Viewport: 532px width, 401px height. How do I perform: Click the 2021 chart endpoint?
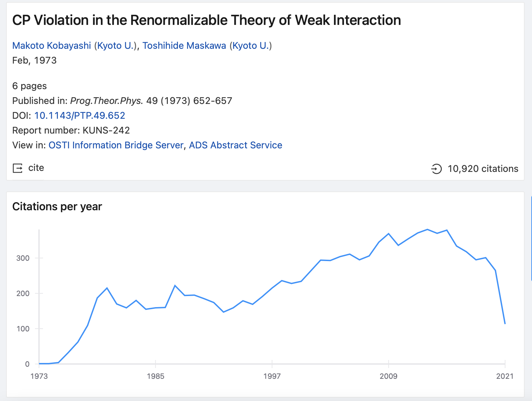[505, 324]
